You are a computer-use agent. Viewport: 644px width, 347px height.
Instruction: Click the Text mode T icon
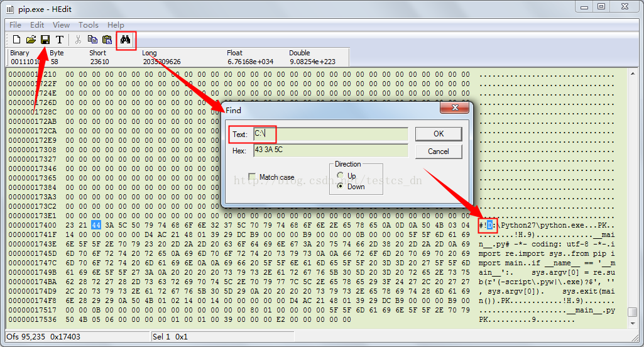click(x=60, y=40)
